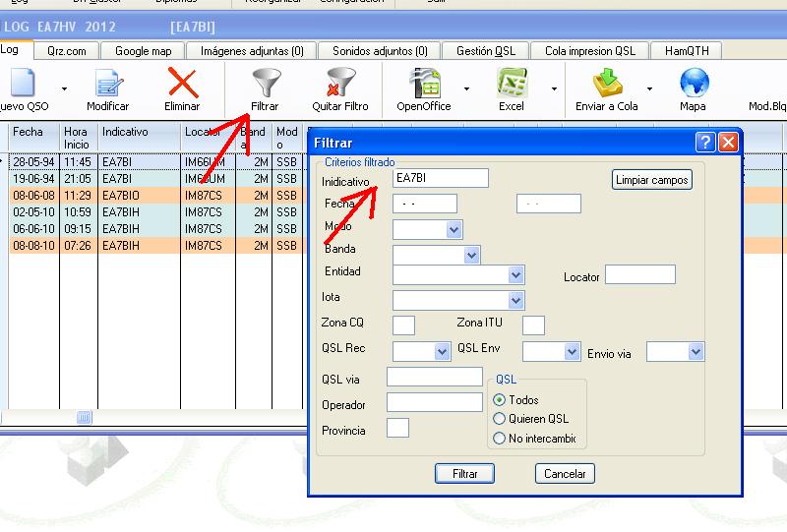Image resolution: width=787 pixels, height=532 pixels.
Task: Open the Mapa globe icon
Action: [x=693, y=84]
